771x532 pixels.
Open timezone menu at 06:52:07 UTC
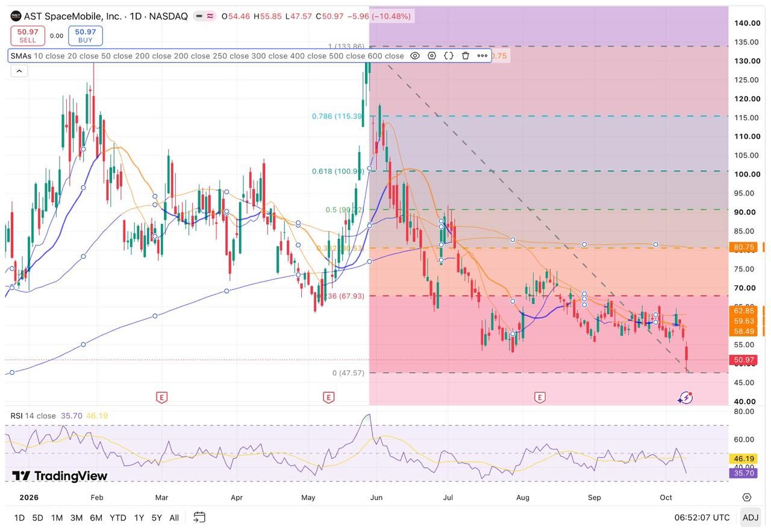(702, 518)
